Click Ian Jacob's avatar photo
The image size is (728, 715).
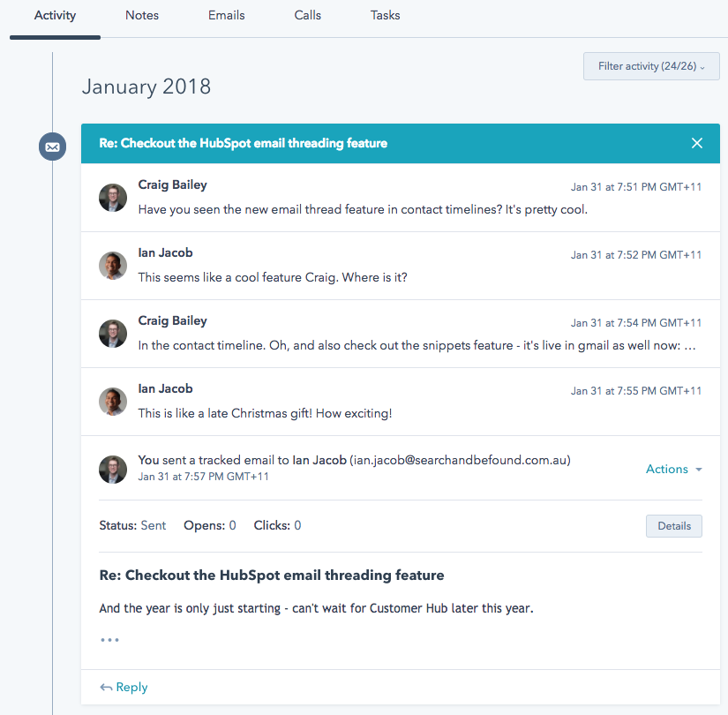click(112, 266)
